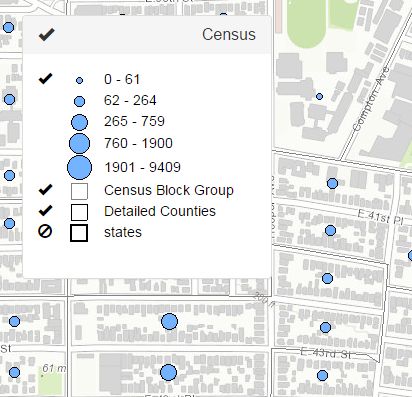Click the map point beside the 61 m label
The width and height of the screenshot is (412, 397).
tap(14, 372)
